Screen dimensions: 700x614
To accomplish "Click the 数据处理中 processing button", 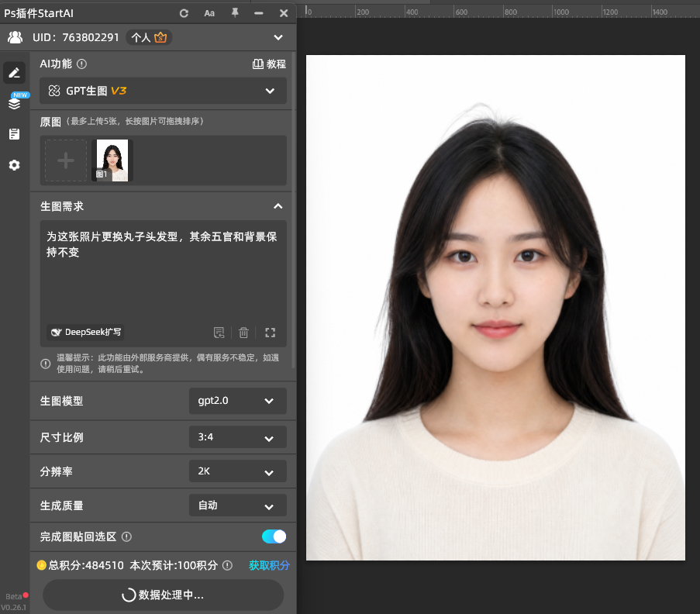I will point(163,595).
